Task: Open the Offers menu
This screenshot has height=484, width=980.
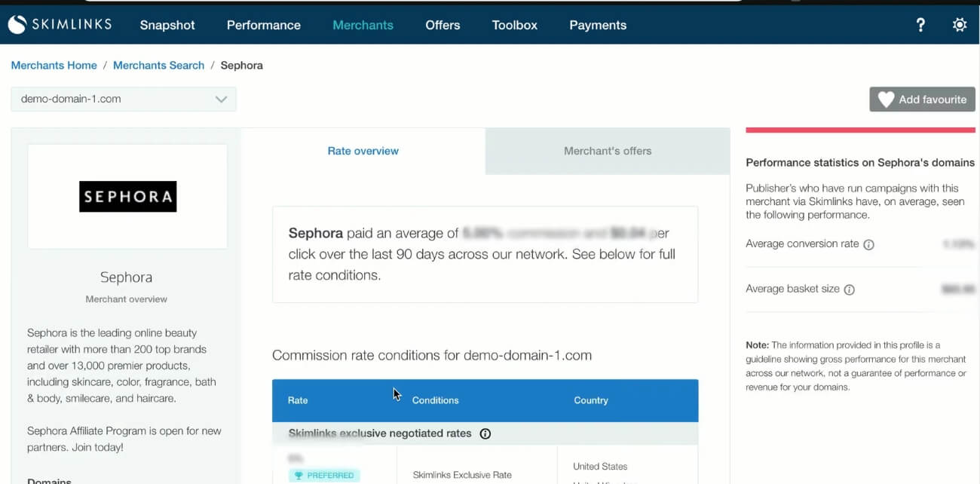Action: coord(443,25)
